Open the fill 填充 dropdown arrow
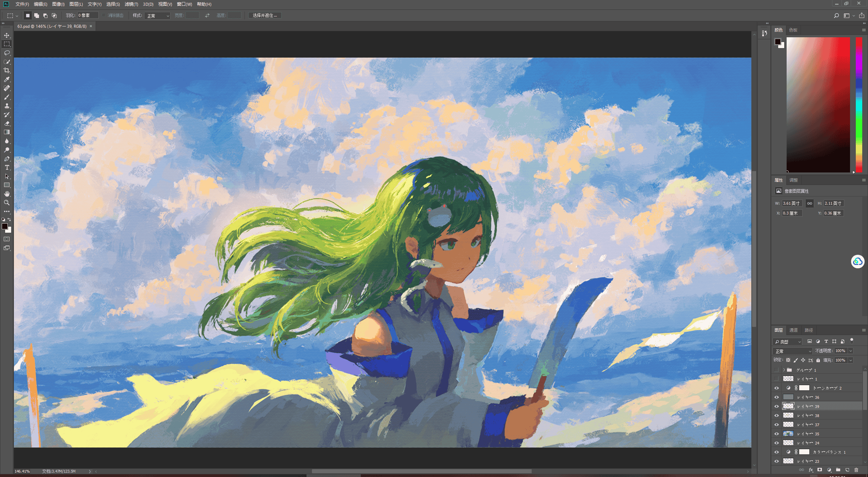 [850, 360]
